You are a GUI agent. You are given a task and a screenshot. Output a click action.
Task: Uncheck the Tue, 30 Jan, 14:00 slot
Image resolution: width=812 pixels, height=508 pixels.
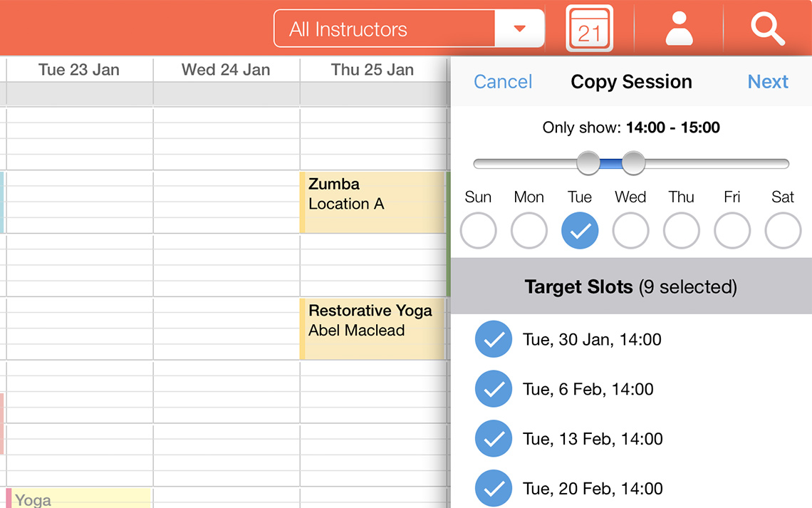pyautogui.click(x=493, y=339)
